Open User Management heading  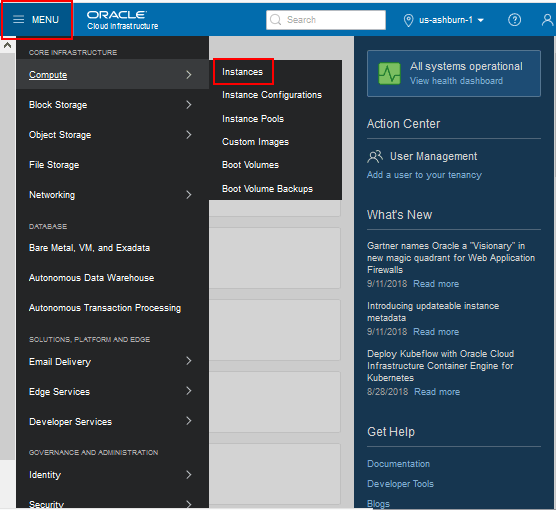click(x=434, y=156)
